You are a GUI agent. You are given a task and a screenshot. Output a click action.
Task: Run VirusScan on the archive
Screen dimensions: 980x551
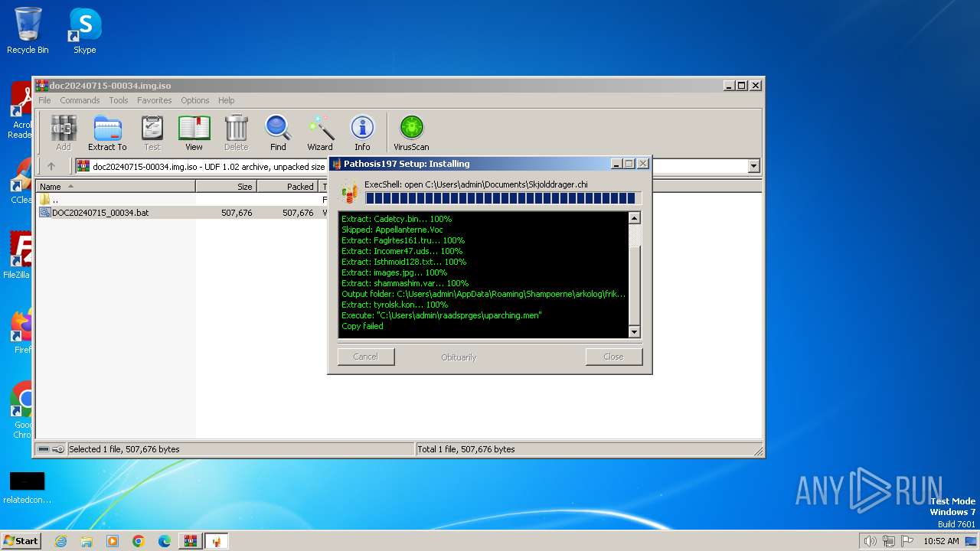coord(411,132)
